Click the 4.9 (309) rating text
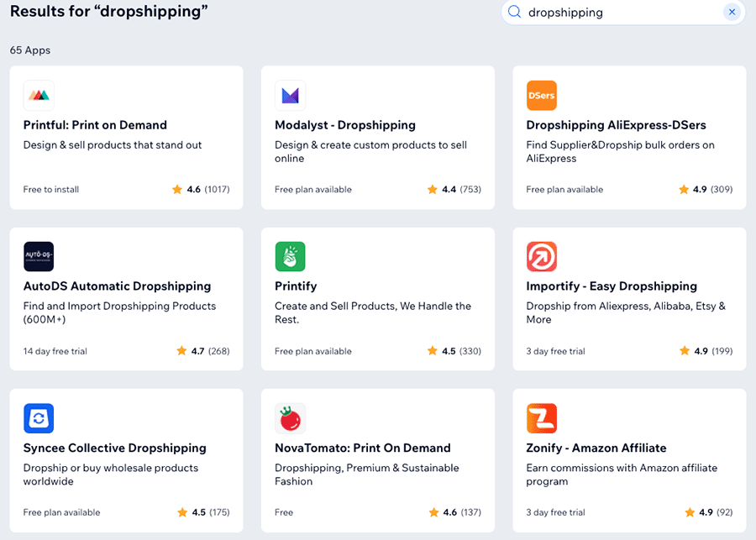This screenshot has width=756, height=540. 712,190
